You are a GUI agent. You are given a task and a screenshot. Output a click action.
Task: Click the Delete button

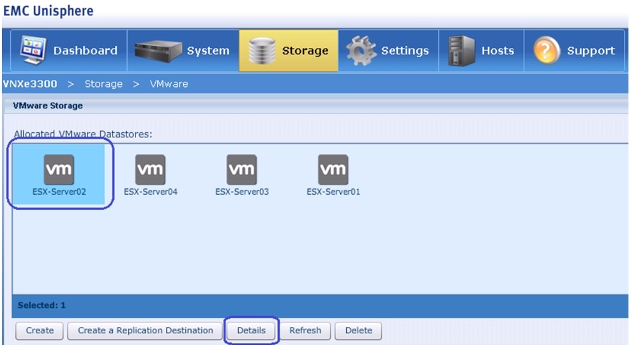[358, 331]
